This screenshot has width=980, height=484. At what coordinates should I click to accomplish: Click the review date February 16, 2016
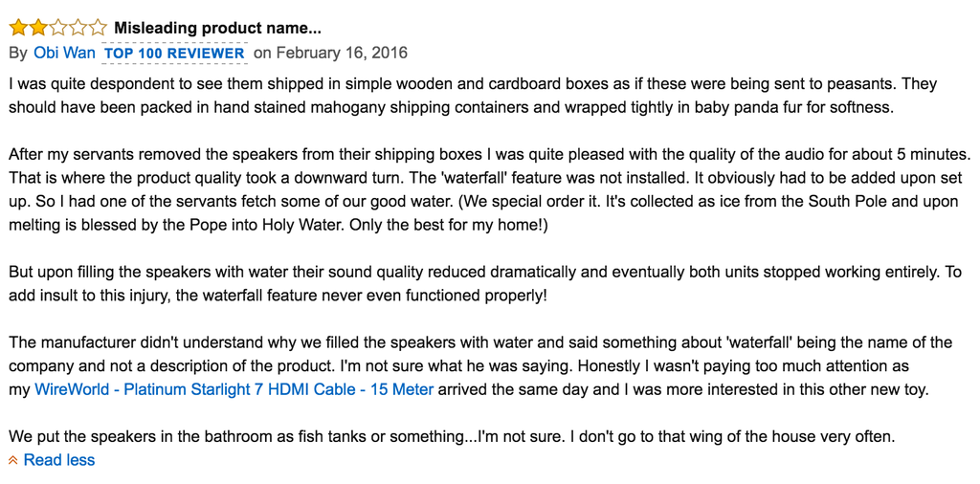click(x=342, y=53)
